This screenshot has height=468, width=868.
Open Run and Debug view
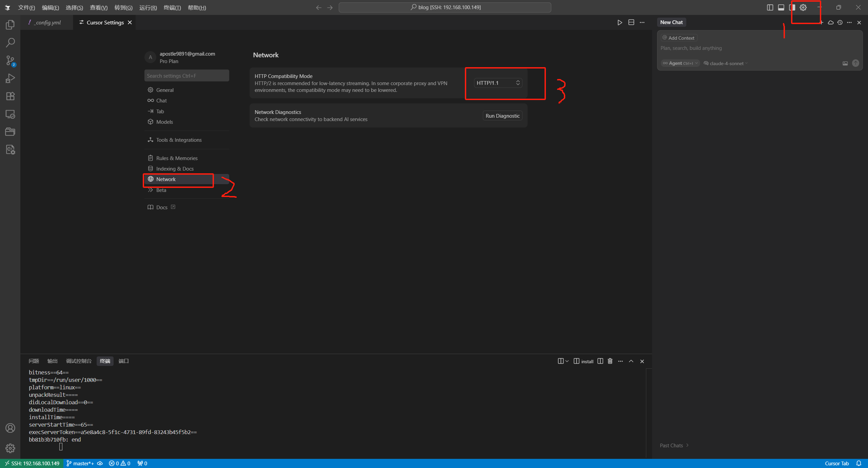coord(10,78)
